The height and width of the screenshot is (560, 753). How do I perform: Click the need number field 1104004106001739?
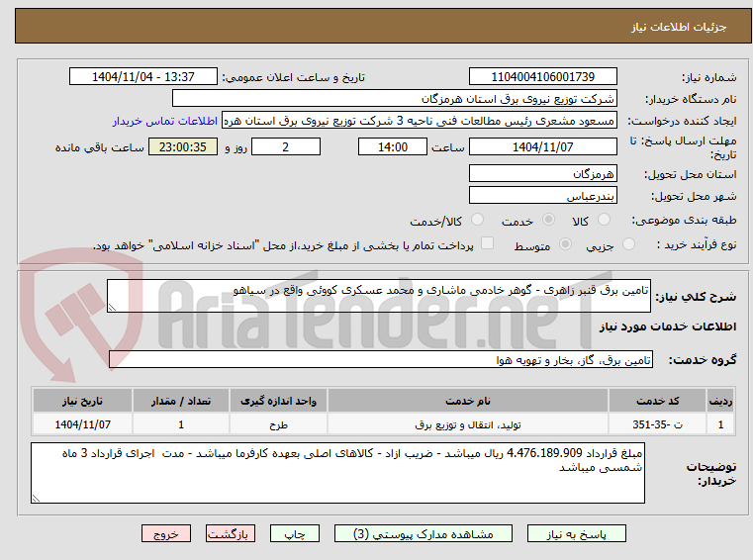(542, 77)
